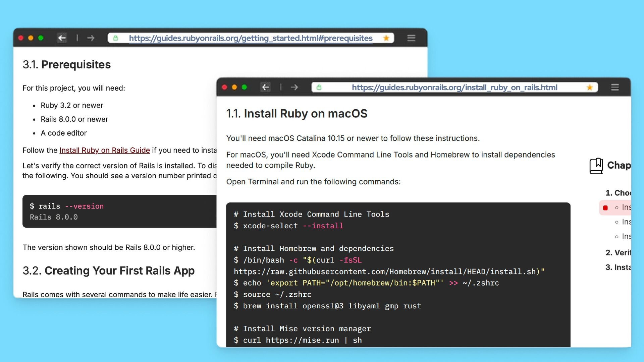Viewport: 644px width, 362px height.
Task: Close the install_ruby_on_rails window with red button
Action: [x=224, y=87]
